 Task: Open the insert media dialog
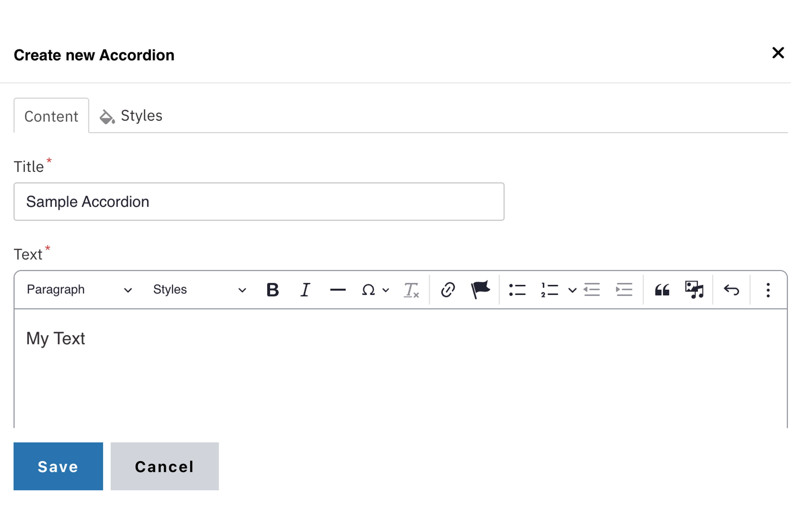click(x=694, y=290)
